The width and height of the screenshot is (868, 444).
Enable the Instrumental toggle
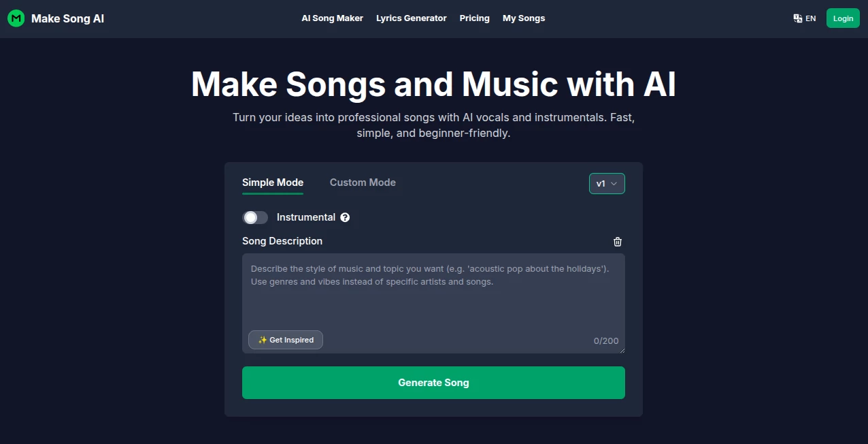(x=255, y=217)
